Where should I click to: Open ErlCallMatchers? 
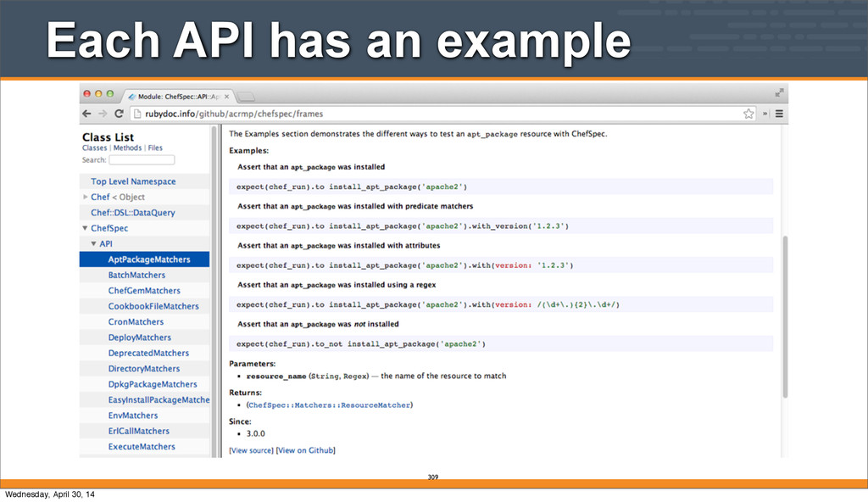[138, 431]
